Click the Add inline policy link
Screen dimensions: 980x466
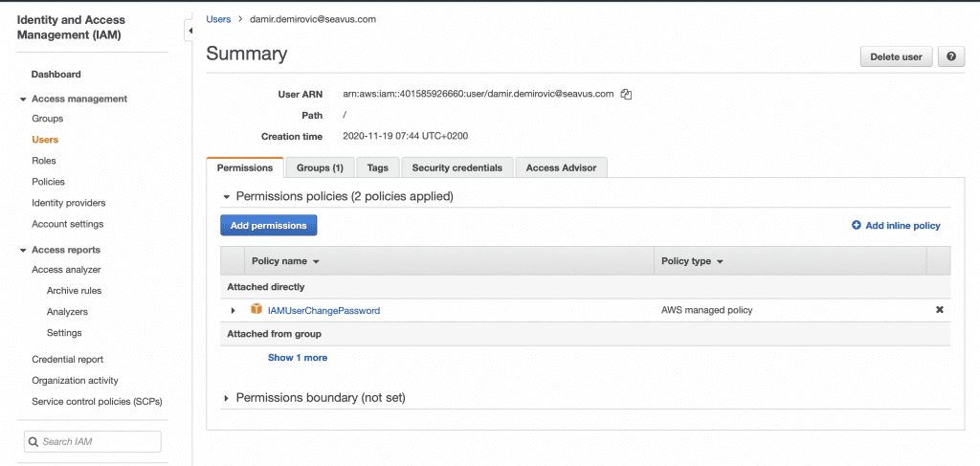[x=902, y=226]
